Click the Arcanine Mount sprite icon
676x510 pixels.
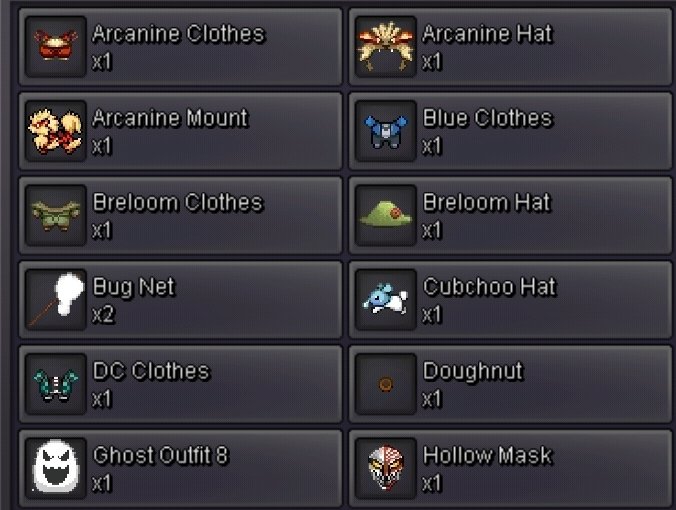point(56,131)
